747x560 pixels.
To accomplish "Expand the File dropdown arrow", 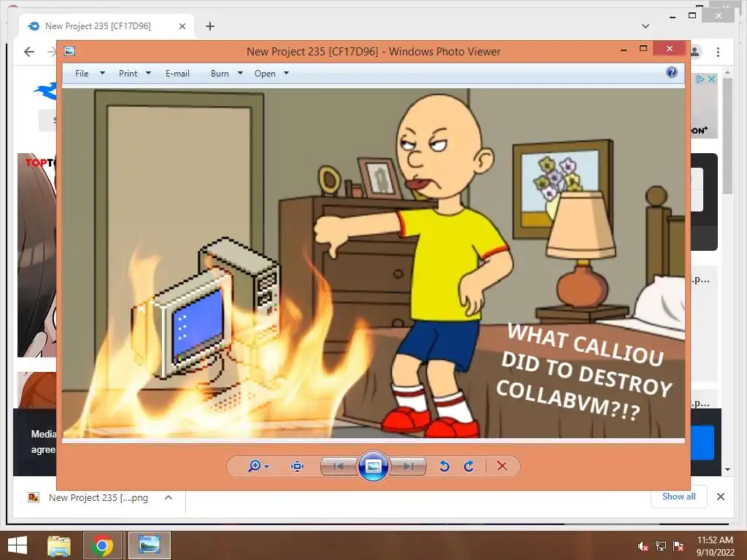I will (102, 74).
